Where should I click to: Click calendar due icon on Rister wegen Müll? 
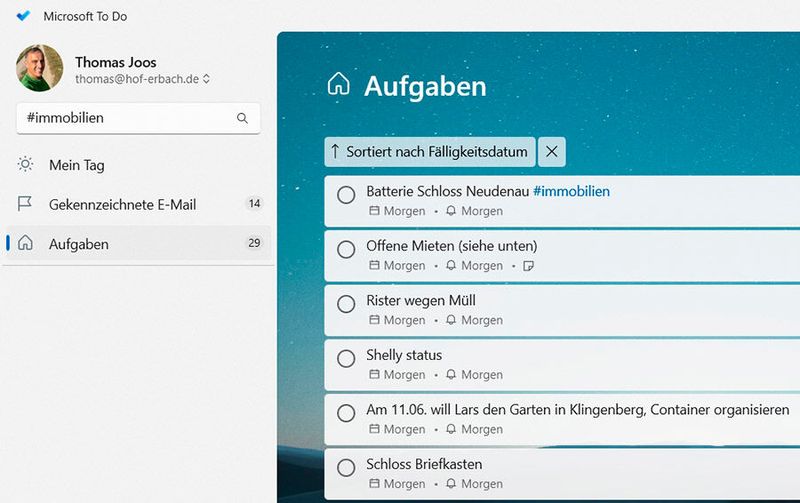[374, 320]
